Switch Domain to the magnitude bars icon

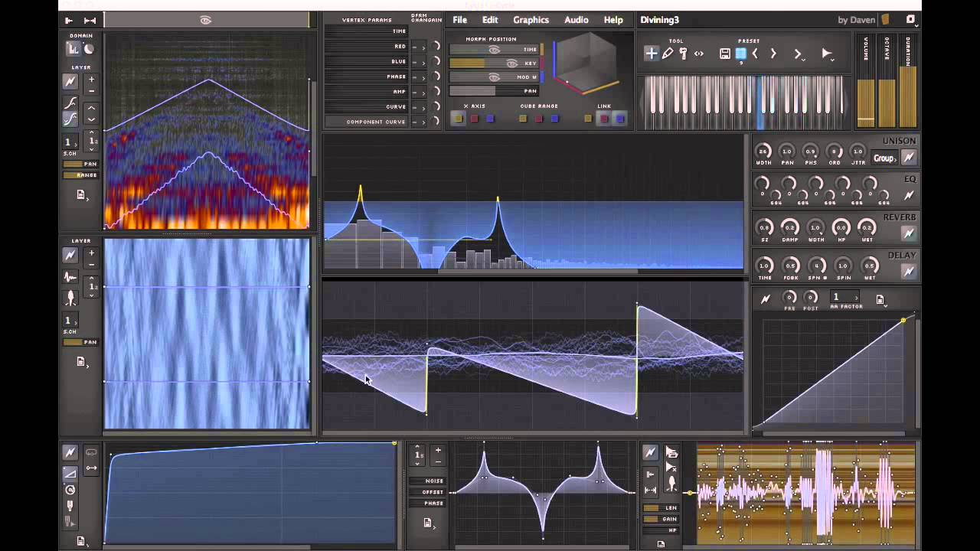coord(73,49)
